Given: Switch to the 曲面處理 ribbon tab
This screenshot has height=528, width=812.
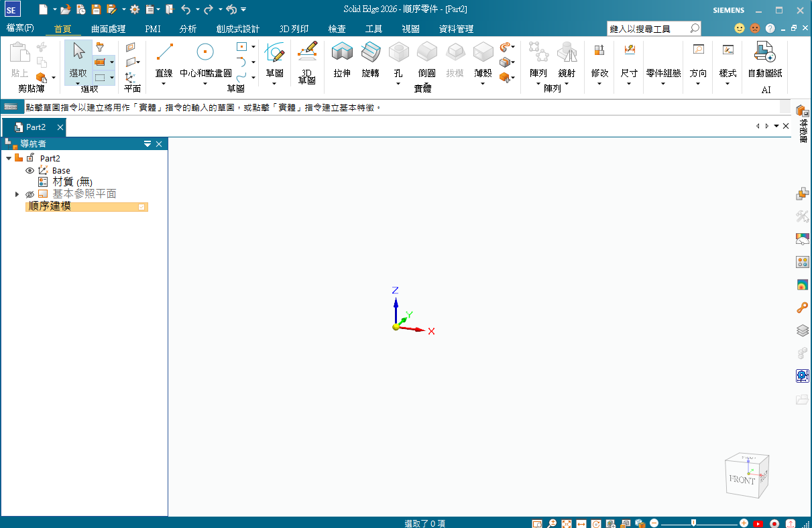Looking at the screenshot, I should [x=108, y=29].
